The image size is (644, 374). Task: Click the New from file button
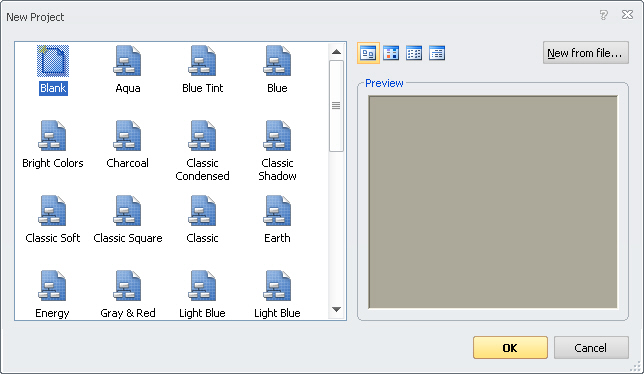586,53
